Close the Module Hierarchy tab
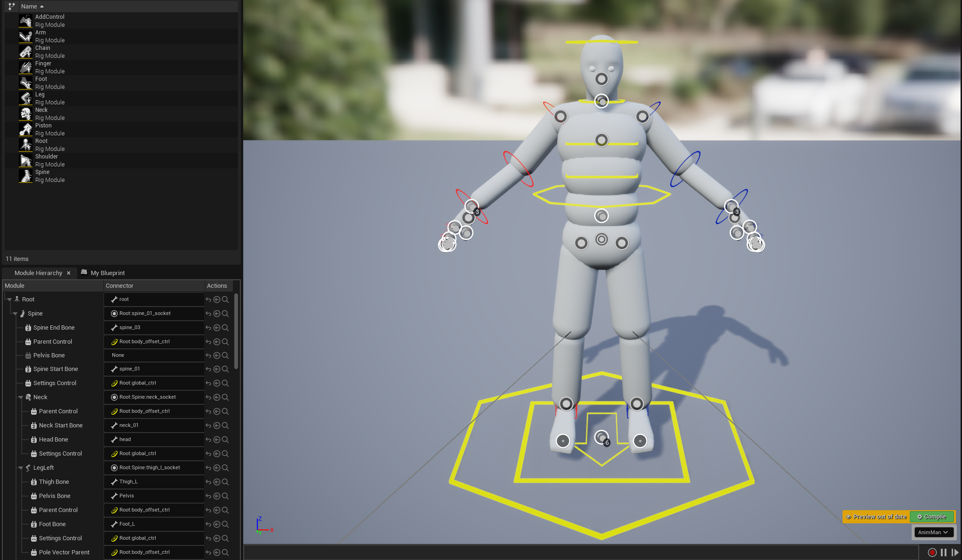This screenshot has height=560, width=962. (69, 273)
